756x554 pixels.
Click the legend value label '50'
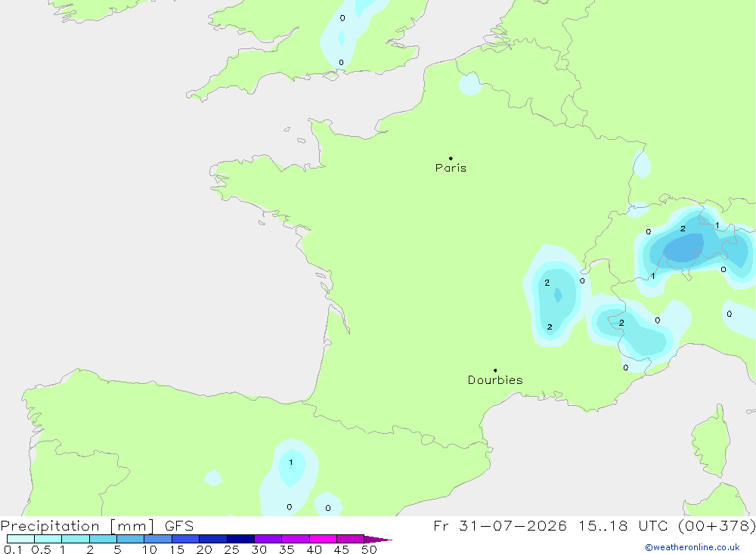[x=369, y=549]
